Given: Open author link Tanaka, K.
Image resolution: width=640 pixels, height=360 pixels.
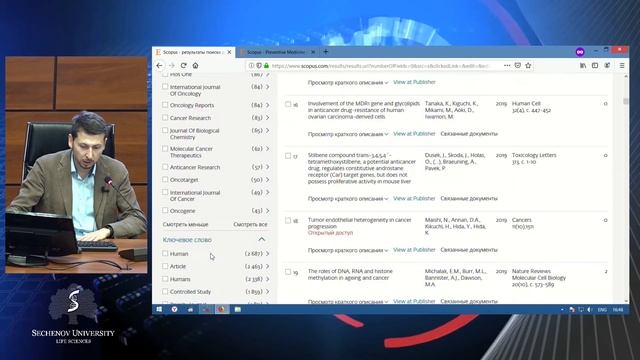Looking at the screenshot, I should pos(437,104).
